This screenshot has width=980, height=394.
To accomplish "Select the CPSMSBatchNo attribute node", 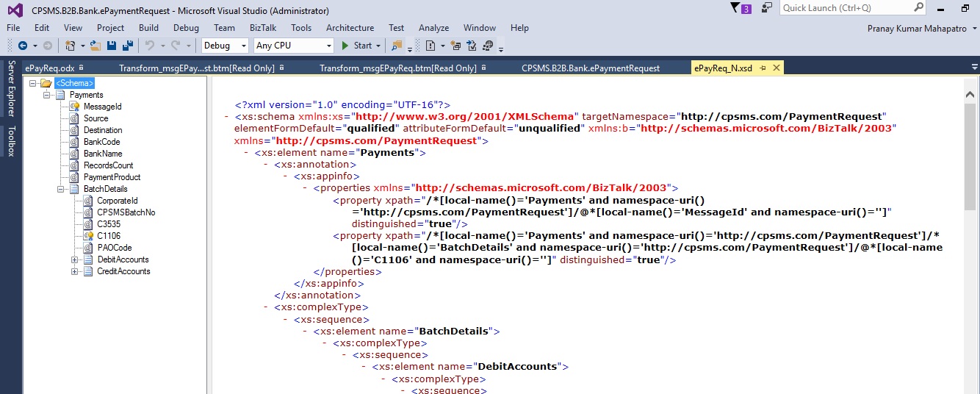I will point(126,212).
